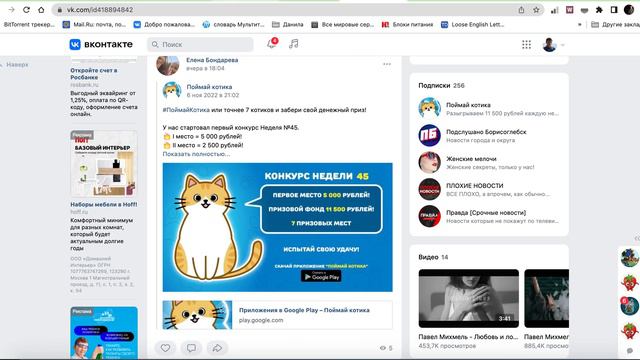Viewport: 640px width, 360px height.
Task: Click ПЛОХИЕ НОВОСТИ group avatar
Action: tap(429, 189)
